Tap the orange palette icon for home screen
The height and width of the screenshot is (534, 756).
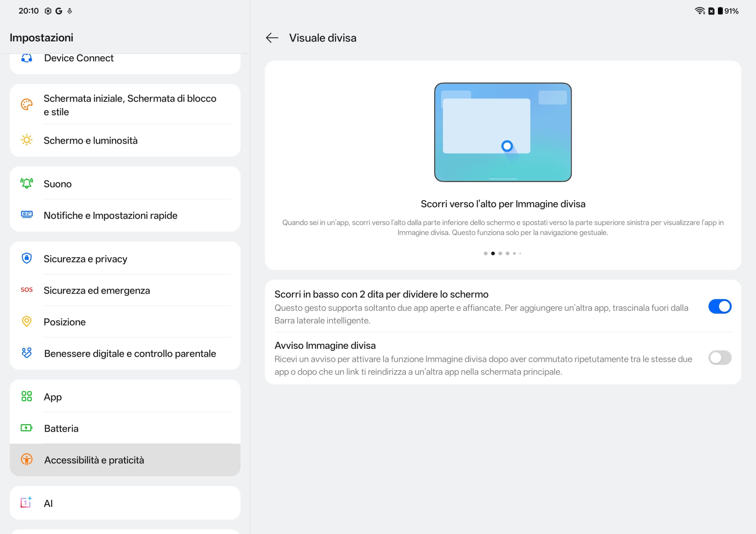(27, 105)
